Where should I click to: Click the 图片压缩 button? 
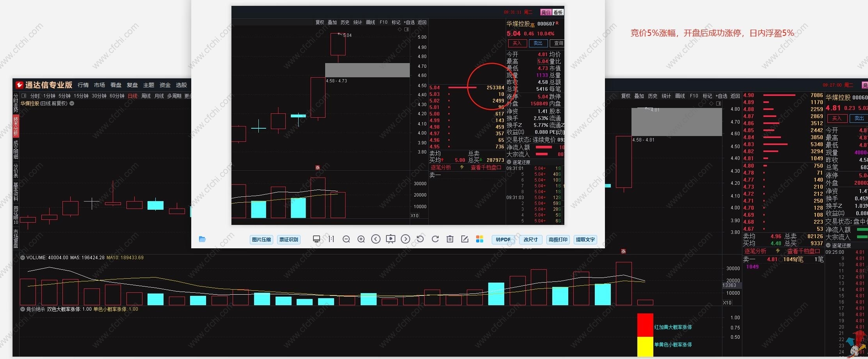coord(261,239)
